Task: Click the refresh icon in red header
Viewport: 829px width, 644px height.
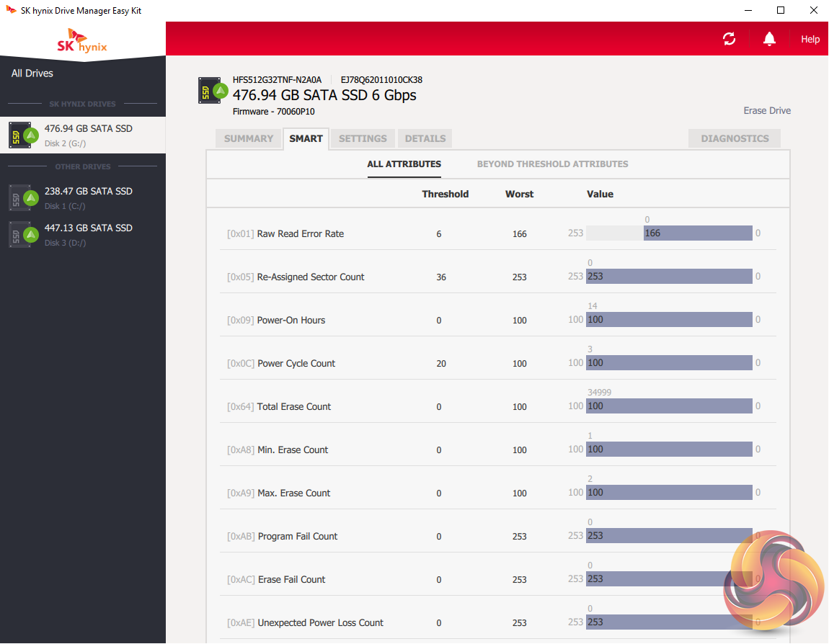Action: coord(729,39)
